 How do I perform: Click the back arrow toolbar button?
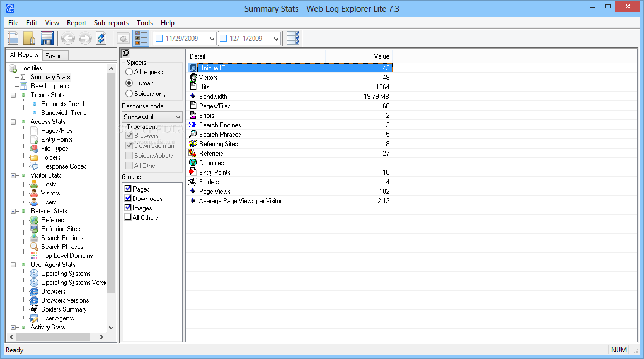[x=68, y=39]
